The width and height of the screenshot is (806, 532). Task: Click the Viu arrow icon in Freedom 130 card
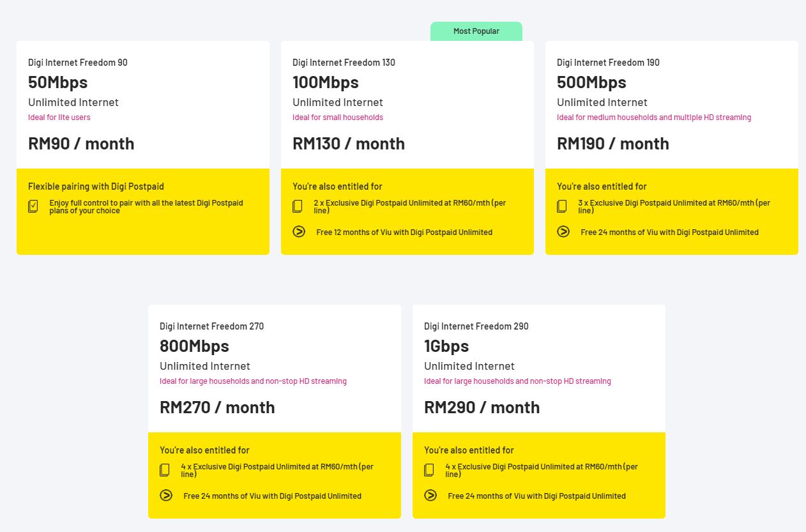click(299, 231)
